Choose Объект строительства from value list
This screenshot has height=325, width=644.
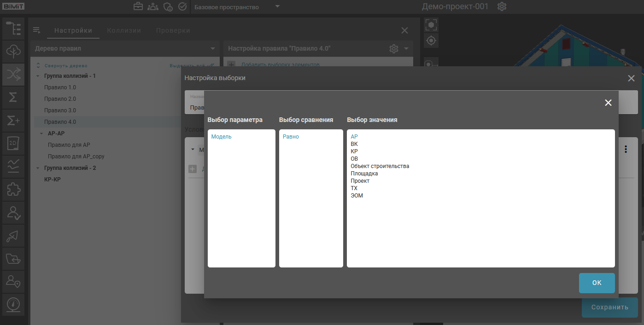[x=380, y=166]
